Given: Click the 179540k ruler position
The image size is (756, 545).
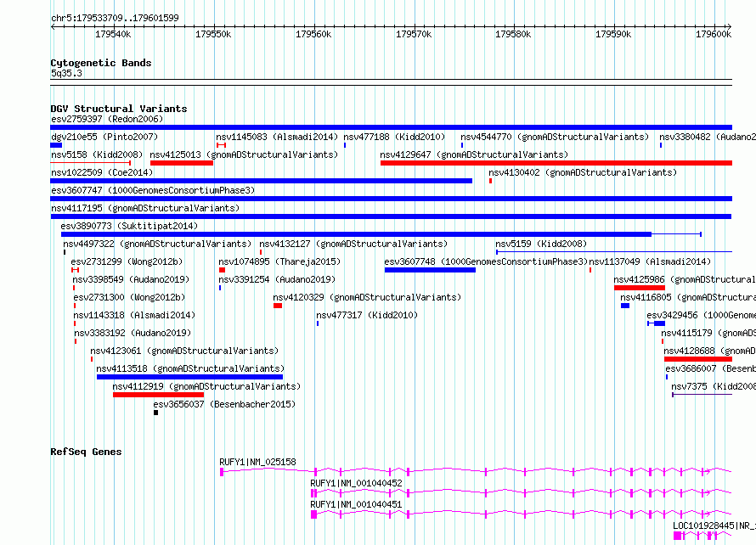Looking at the screenshot, I should tap(113, 34).
